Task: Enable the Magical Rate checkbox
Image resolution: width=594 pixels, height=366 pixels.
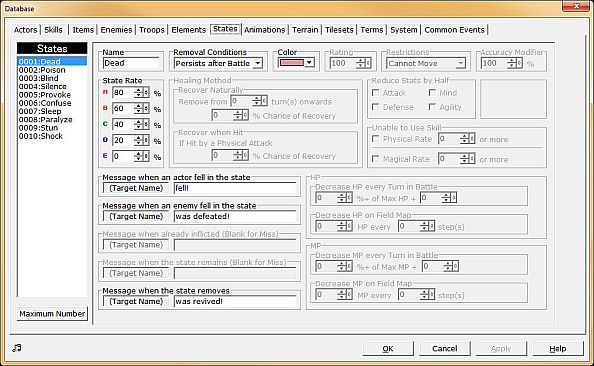Action: 375,159
